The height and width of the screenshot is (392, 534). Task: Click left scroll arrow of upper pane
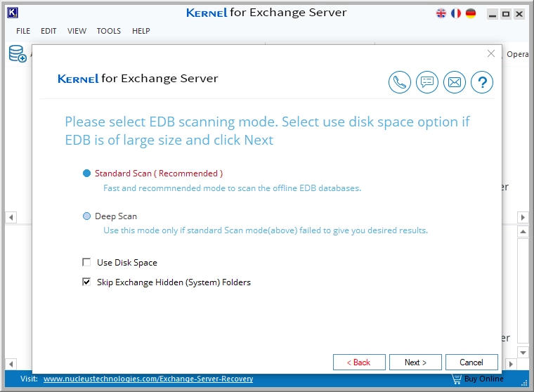(11, 217)
